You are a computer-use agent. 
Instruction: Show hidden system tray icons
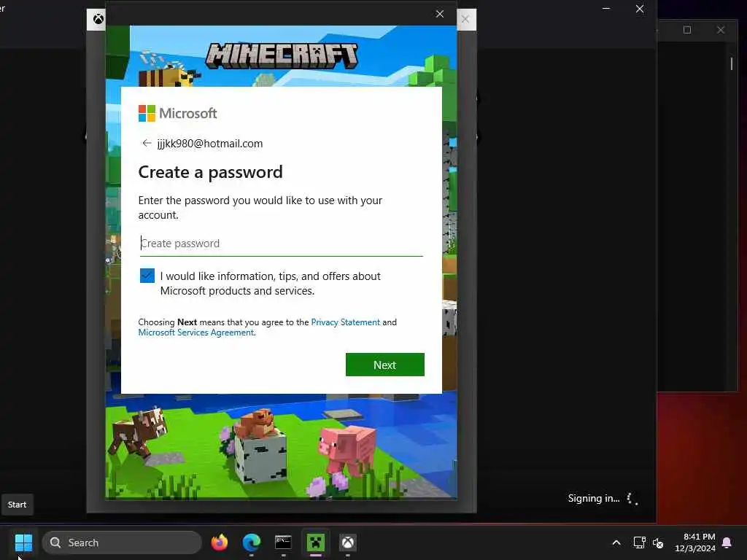pyautogui.click(x=616, y=542)
